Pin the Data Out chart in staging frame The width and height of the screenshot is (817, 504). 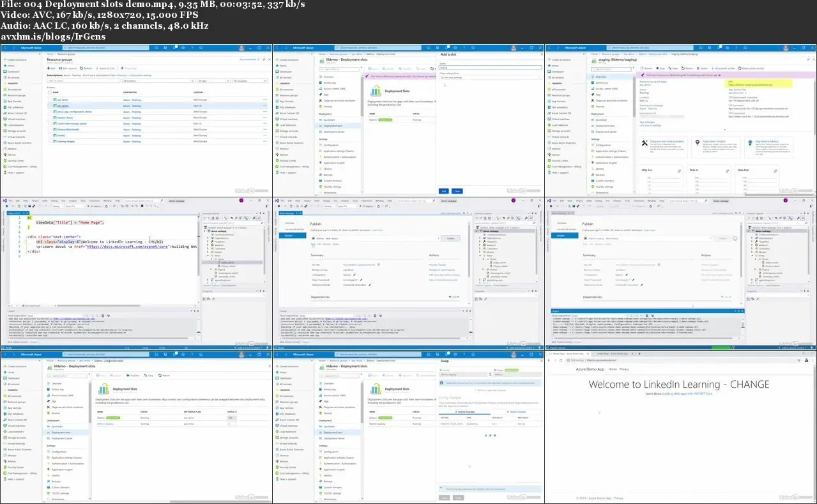pyautogui.click(x=775, y=171)
